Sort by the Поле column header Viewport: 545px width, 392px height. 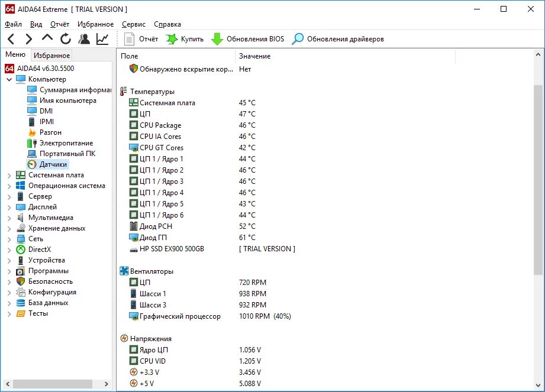(176, 56)
